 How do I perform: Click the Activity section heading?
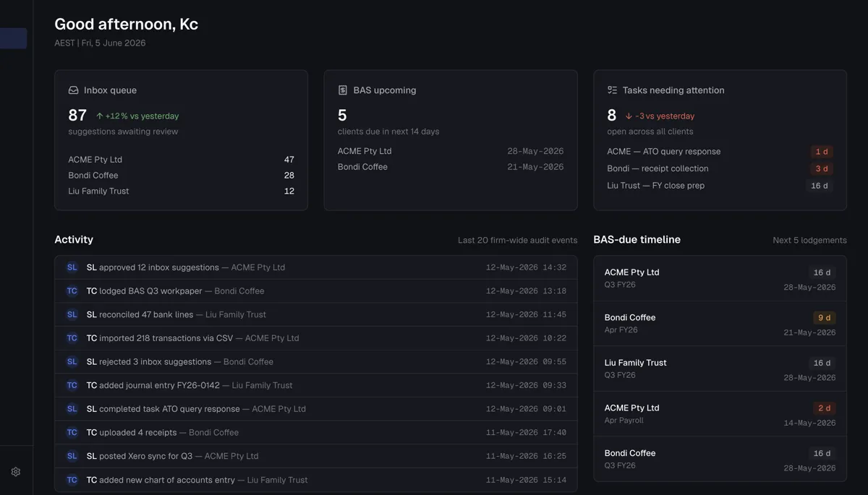pos(74,240)
